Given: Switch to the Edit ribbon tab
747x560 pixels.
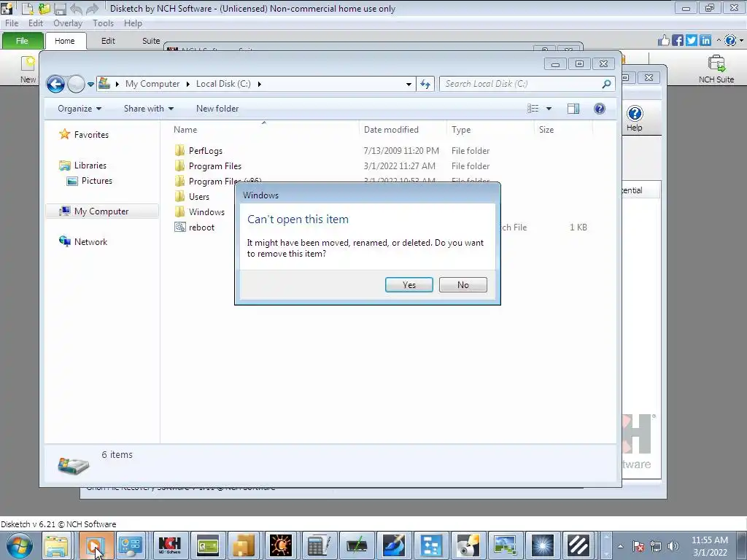Looking at the screenshot, I should click(x=108, y=41).
